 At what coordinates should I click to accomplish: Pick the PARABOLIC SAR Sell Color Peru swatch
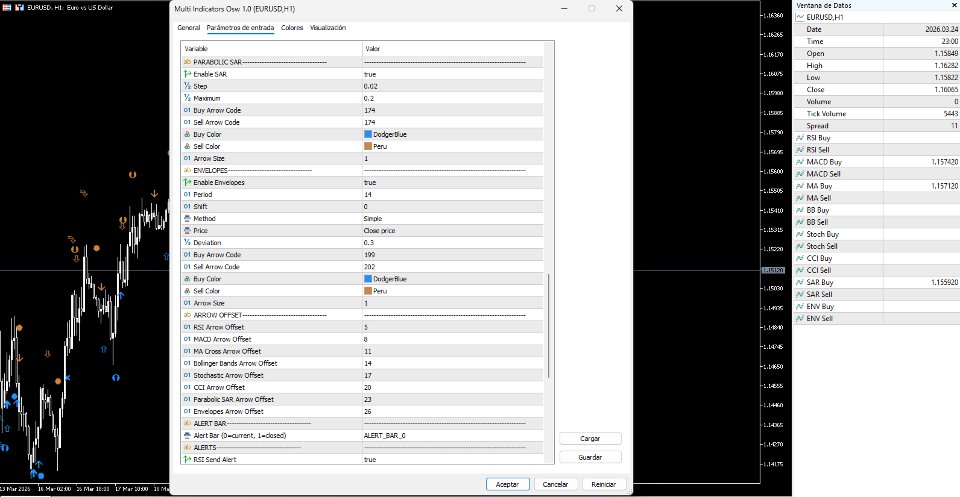(x=368, y=146)
